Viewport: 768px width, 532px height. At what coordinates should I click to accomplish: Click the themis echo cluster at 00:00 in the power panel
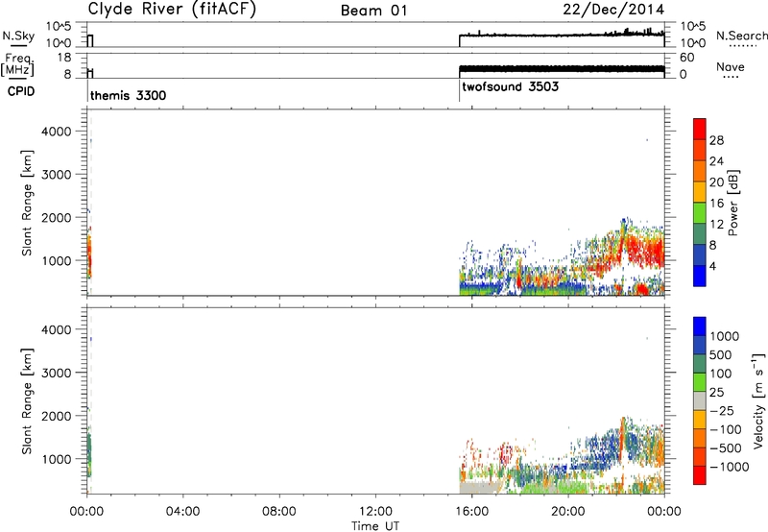pos(89,257)
